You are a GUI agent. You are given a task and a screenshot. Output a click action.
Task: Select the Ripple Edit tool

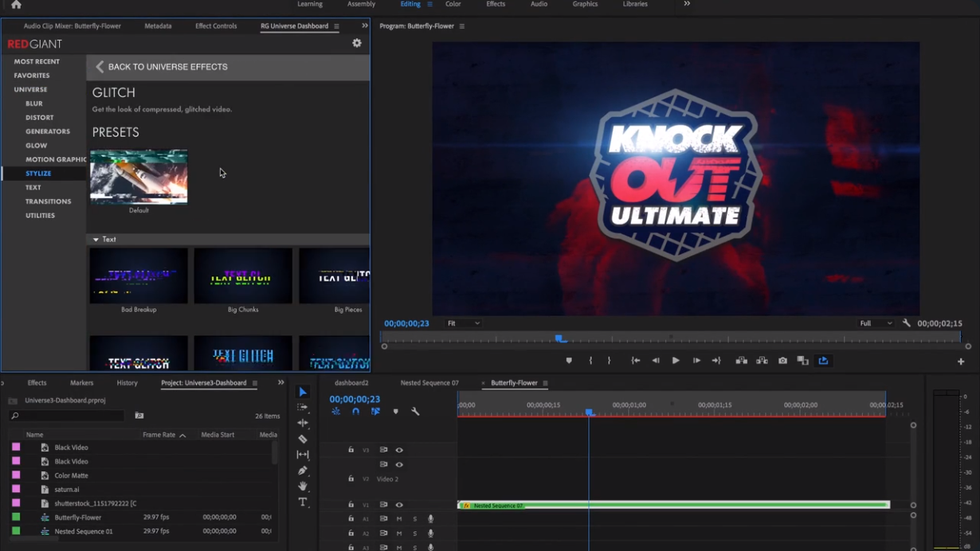click(303, 423)
